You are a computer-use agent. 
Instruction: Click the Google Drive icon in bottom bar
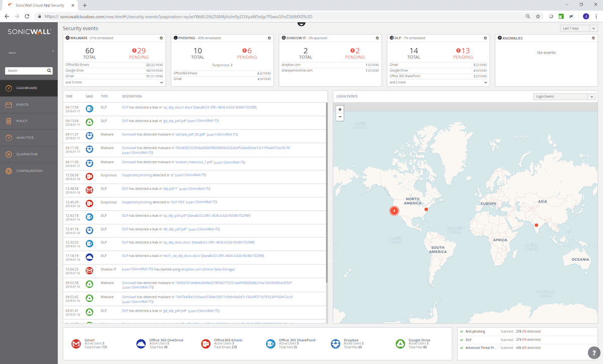click(400, 344)
